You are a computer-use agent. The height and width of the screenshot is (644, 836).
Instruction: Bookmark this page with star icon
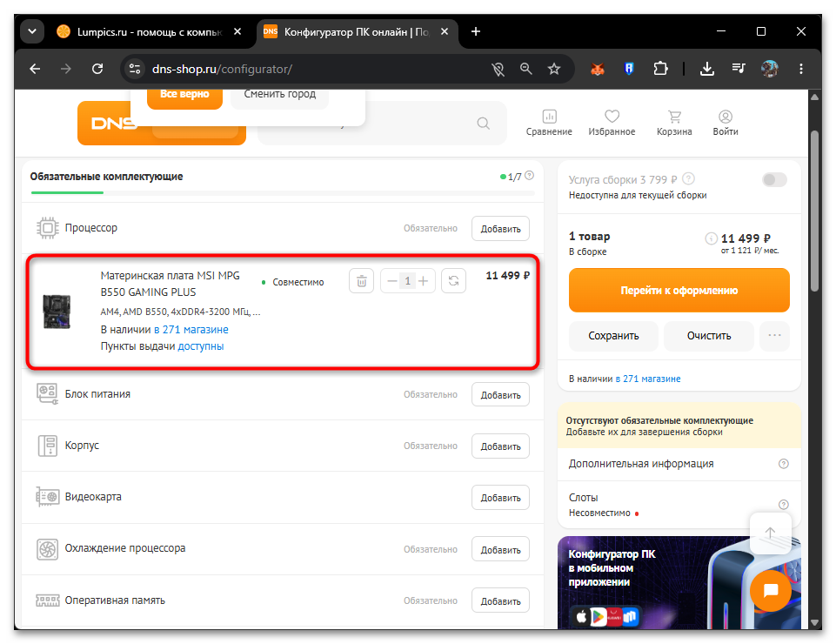[554, 69]
